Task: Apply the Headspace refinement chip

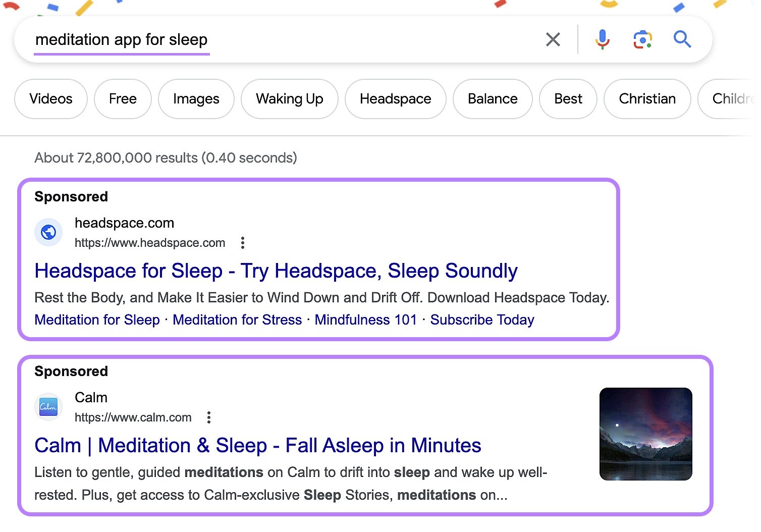Action: 395,99
